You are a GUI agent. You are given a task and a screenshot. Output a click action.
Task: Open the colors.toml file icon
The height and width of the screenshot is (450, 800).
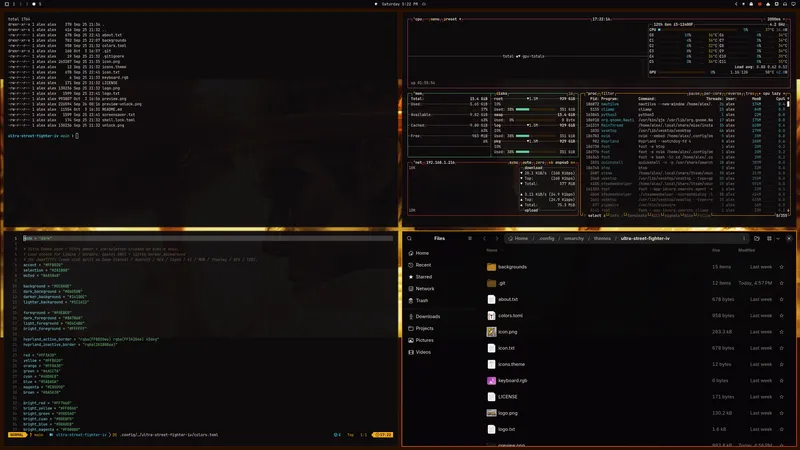(x=491, y=316)
